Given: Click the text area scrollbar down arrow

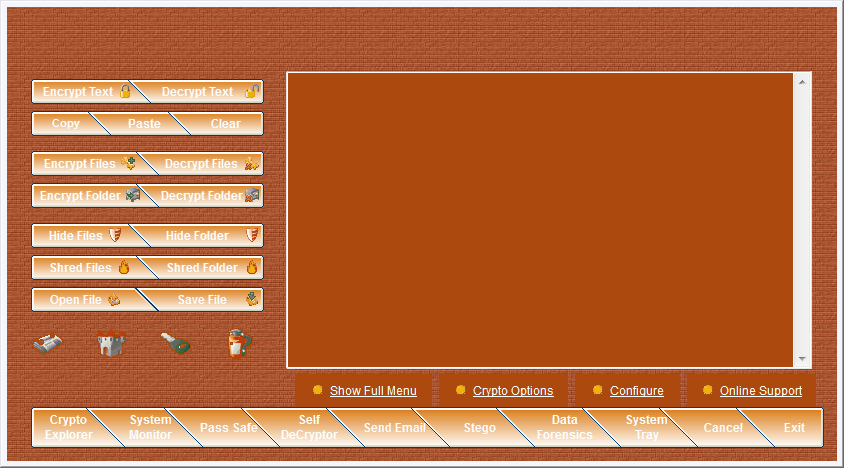Looking at the screenshot, I should [802, 359].
